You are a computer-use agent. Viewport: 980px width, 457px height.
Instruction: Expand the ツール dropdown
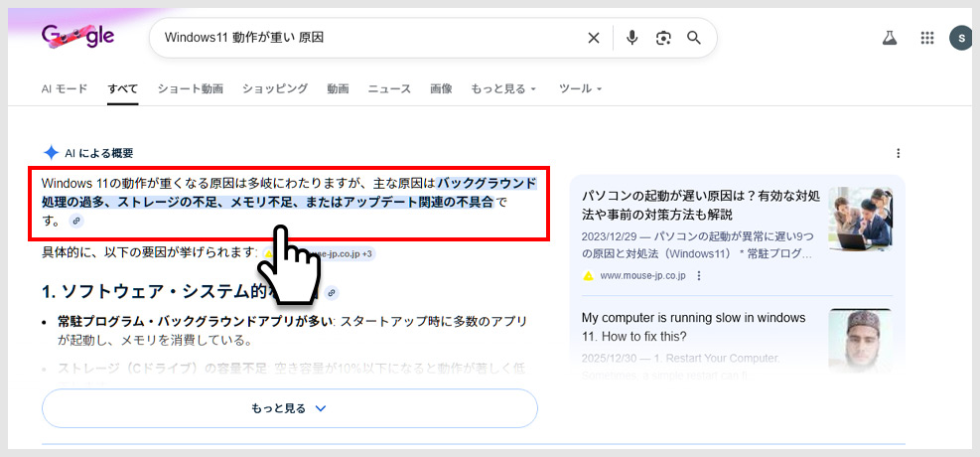(581, 88)
